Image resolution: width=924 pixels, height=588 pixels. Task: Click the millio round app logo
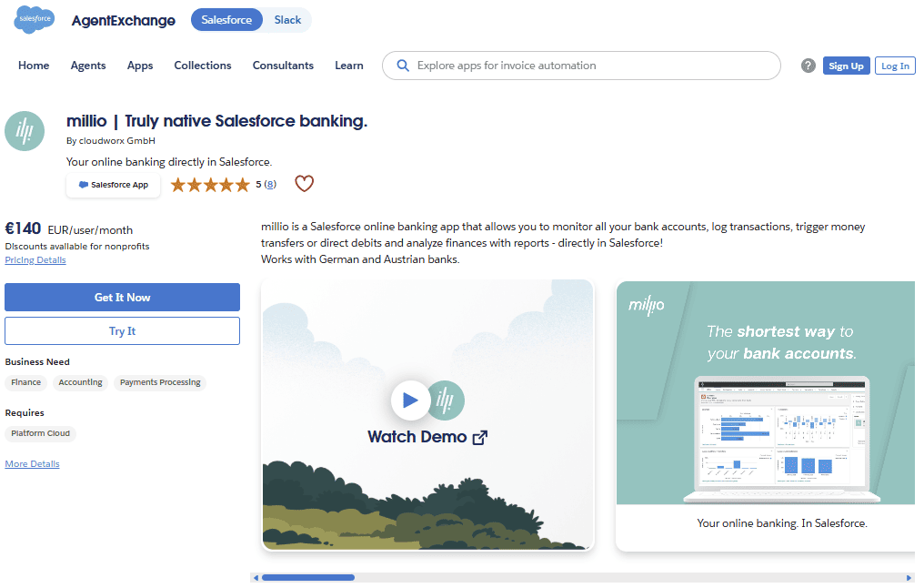(x=25, y=131)
